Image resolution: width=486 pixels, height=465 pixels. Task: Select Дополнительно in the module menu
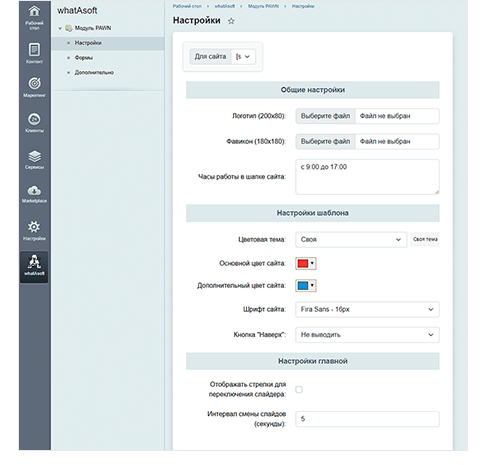tap(94, 72)
